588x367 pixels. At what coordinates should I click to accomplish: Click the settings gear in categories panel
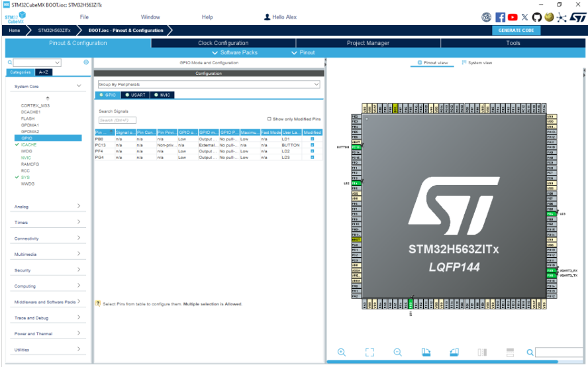(86, 62)
